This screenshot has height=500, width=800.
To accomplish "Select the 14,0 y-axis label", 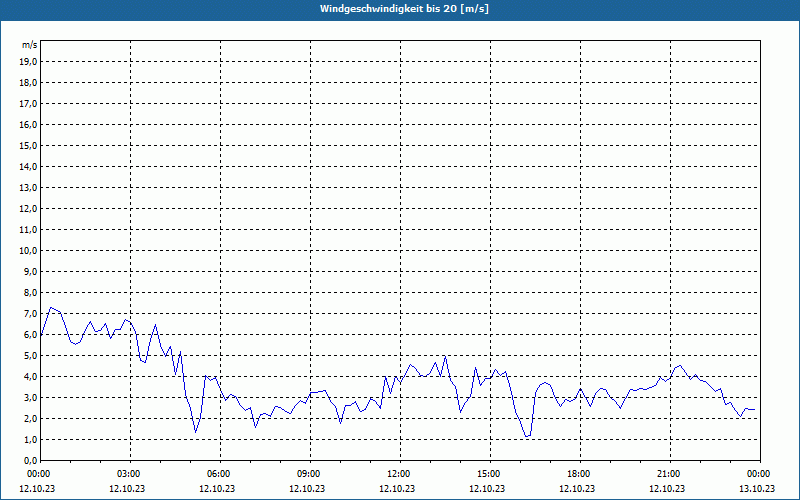I will (x=29, y=166).
